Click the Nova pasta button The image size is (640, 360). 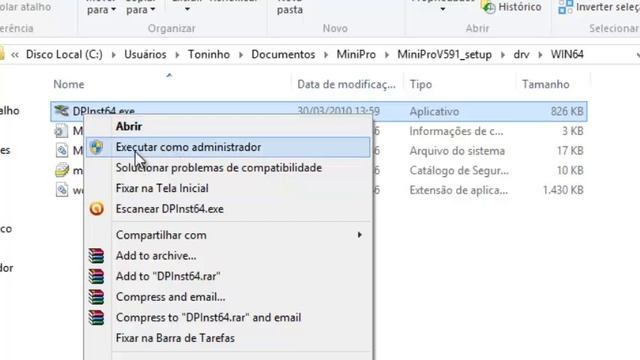tap(289, 8)
